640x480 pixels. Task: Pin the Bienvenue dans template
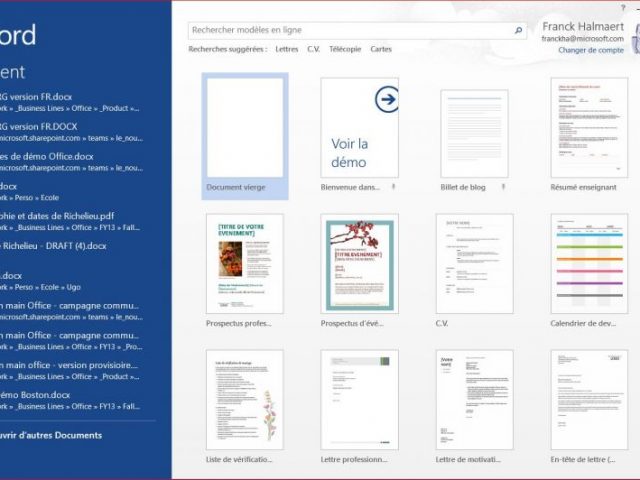tap(392, 187)
